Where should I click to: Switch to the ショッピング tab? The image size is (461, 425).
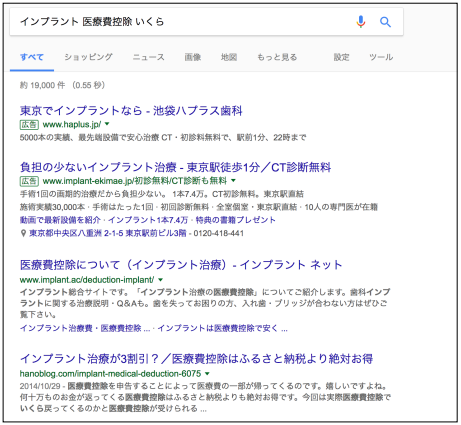point(88,57)
